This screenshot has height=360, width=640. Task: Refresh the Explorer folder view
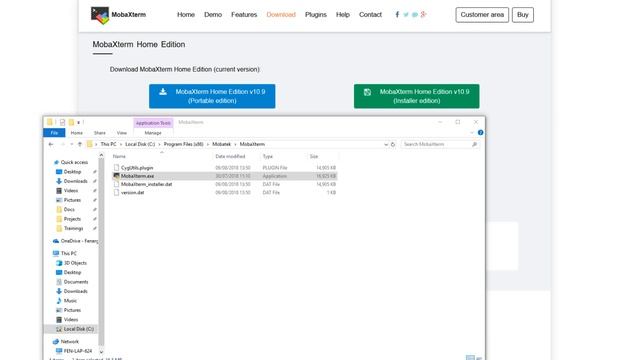393,144
